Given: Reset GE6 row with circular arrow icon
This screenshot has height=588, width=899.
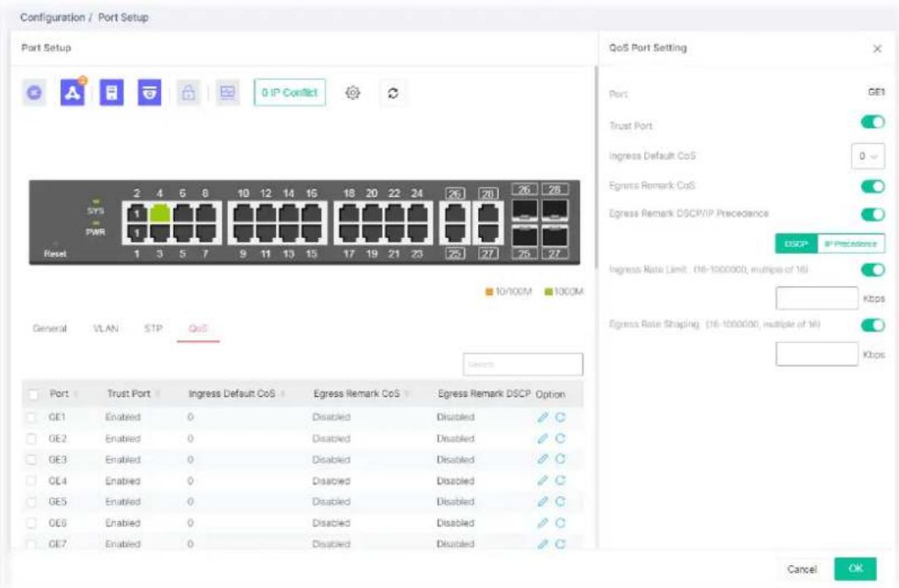Looking at the screenshot, I should pyautogui.click(x=560, y=523).
